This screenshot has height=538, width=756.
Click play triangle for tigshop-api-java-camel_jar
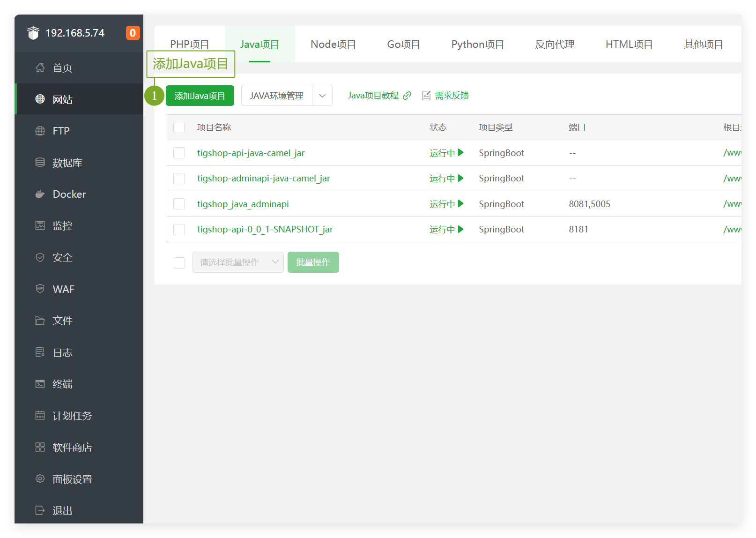pos(461,152)
